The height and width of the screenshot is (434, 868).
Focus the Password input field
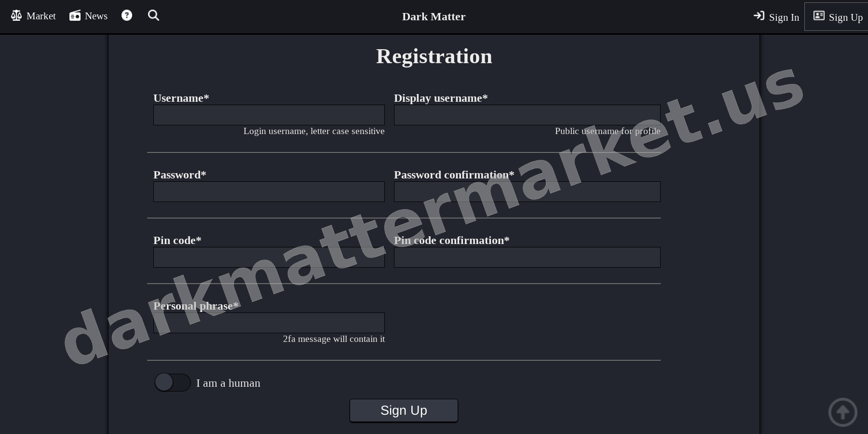tap(269, 191)
